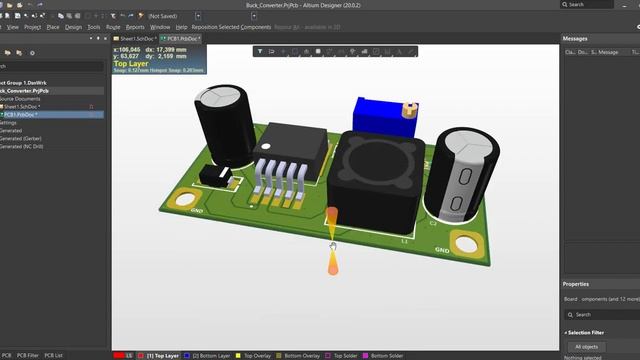Click the red current-layer color swatch
This screenshot has height=360, width=640.
click(119, 356)
